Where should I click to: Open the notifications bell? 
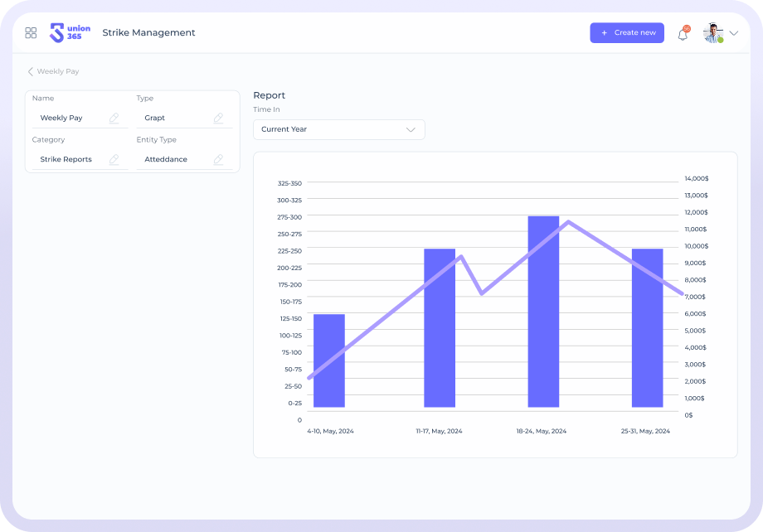coord(683,34)
